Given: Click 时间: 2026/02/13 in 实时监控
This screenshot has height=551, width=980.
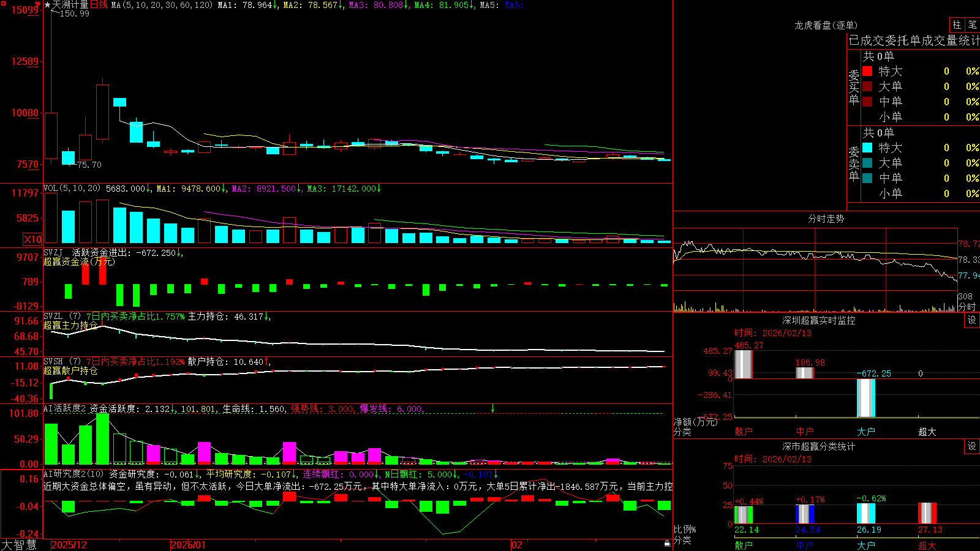Looking at the screenshot, I should (773, 333).
